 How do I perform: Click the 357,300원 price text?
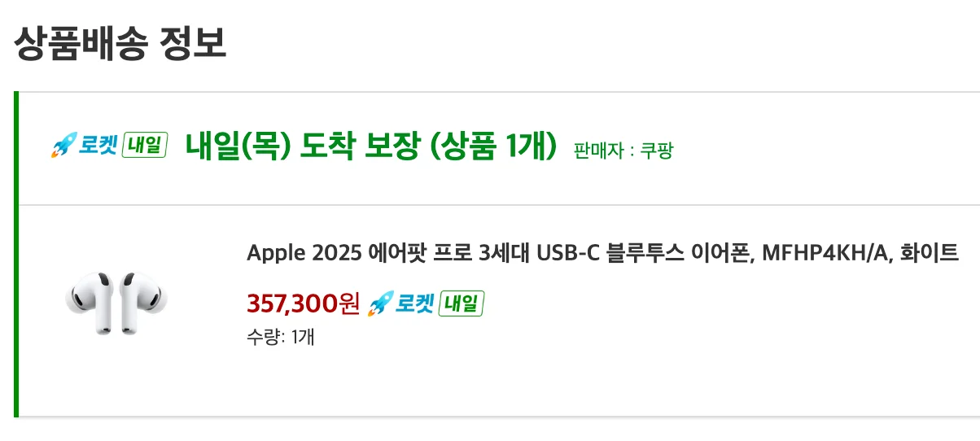[303, 303]
